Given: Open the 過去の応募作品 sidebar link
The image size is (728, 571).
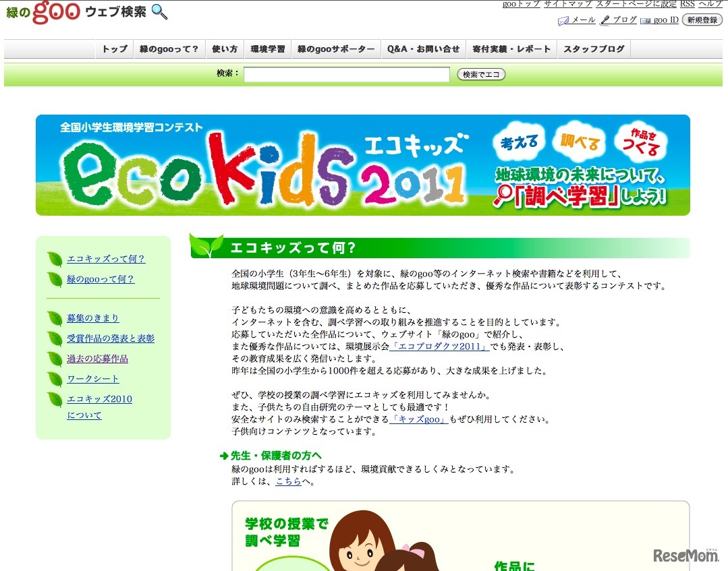Looking at the screenshot, I should 98,359.
